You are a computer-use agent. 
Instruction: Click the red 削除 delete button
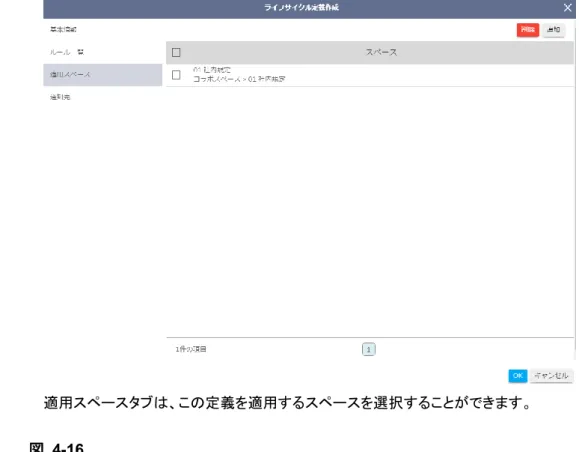pos(528,30)
